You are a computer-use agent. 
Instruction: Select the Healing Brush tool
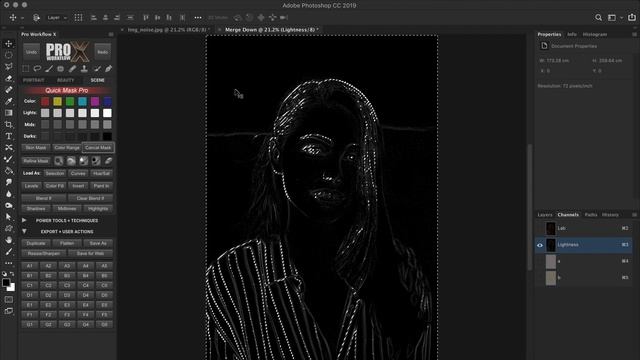[9, 90]
